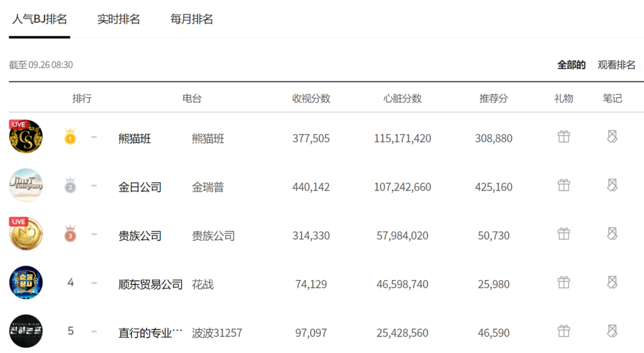
Task: Switch to the 每月排名 tab
Action: (192, 19)
